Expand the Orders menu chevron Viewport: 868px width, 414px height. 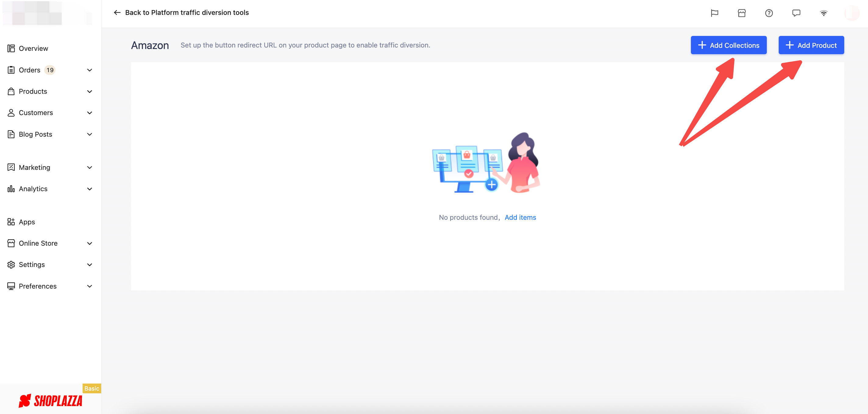pyautogui.click(x=90, y=70)
